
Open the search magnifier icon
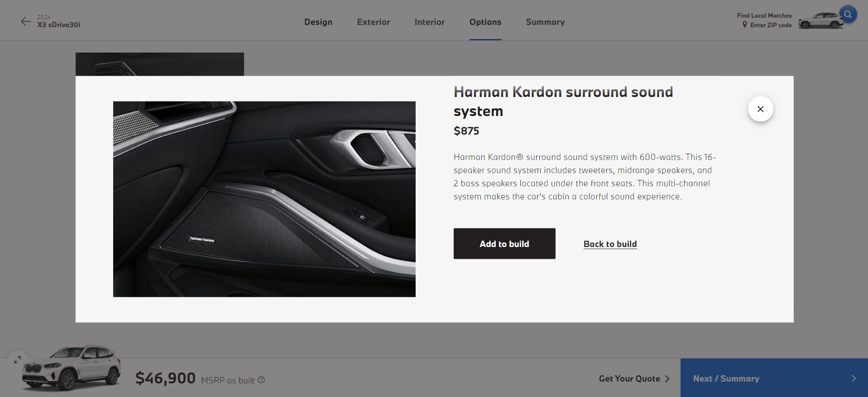[848, 15]
